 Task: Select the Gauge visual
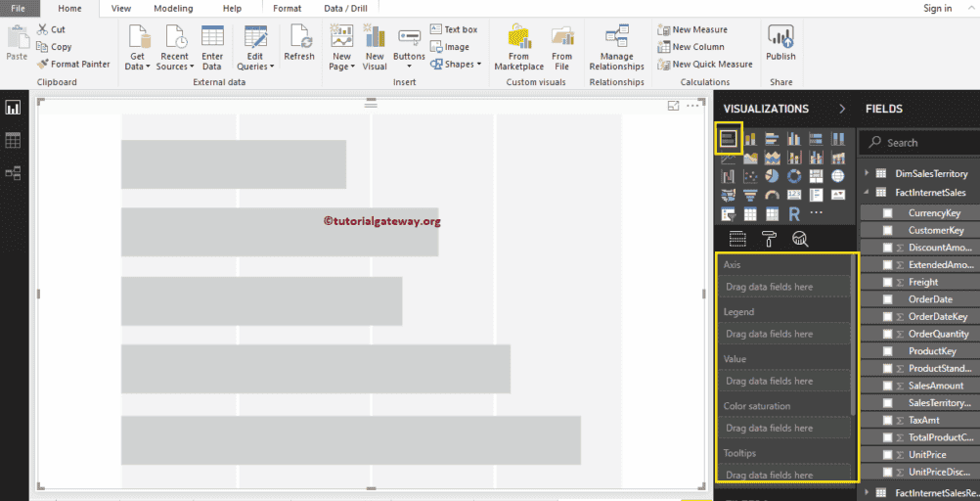tap(772, 195)
